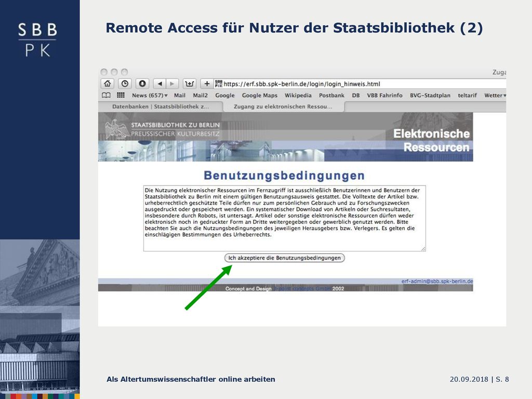
Task: Click the site favicon in the address bar
Action: point(219,84)
